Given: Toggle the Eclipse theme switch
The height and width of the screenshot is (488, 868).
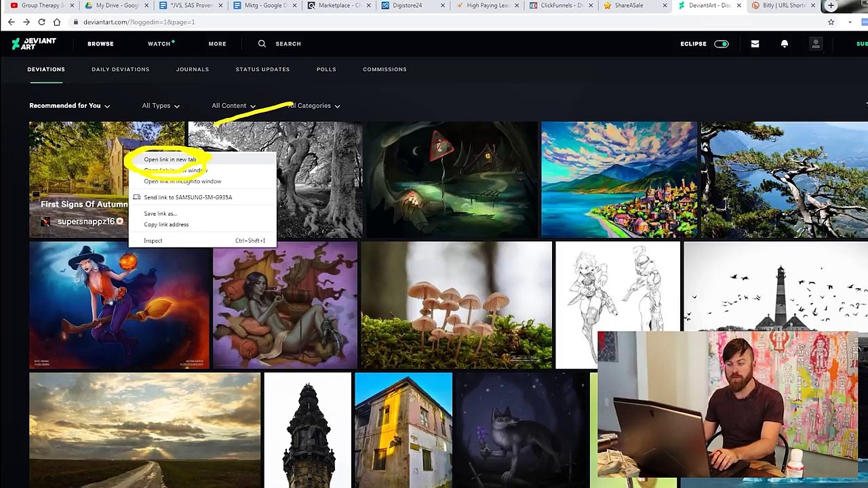Looking at the screenshot, I should [721, 43].
